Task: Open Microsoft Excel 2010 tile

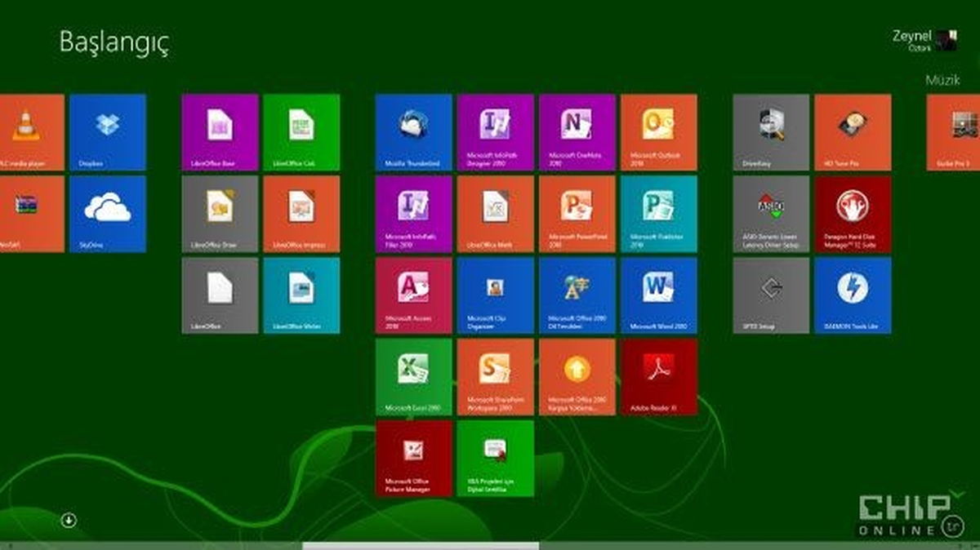Action: (414, 377)
